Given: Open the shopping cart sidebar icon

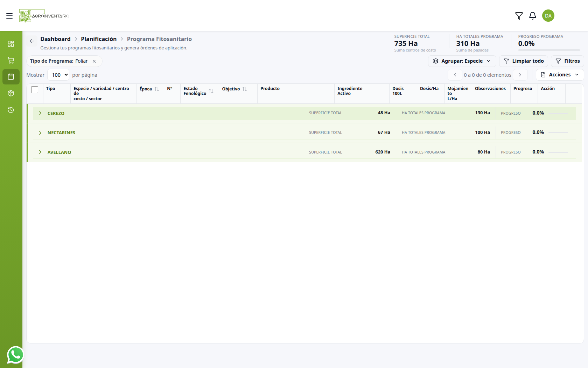Looking at the screenshot, I should [11, 60].
